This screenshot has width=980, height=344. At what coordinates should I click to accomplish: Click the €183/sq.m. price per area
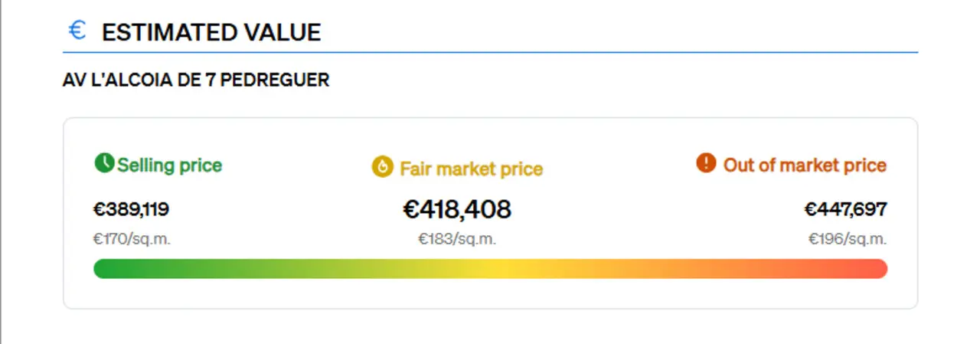[457, 239]
